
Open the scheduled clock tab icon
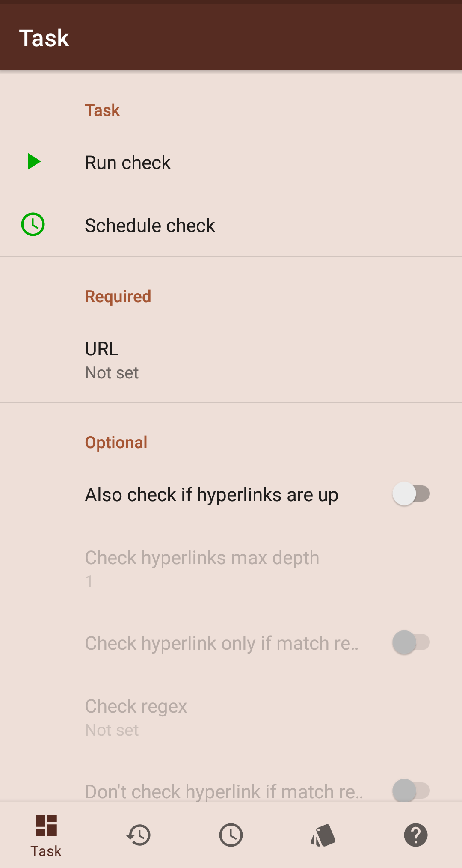[x=231, y=835]
